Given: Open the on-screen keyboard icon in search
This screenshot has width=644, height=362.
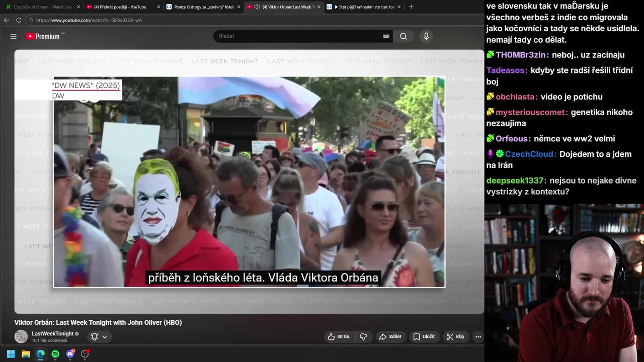Looking at the screenshot, I should click(x=386, y=36).
